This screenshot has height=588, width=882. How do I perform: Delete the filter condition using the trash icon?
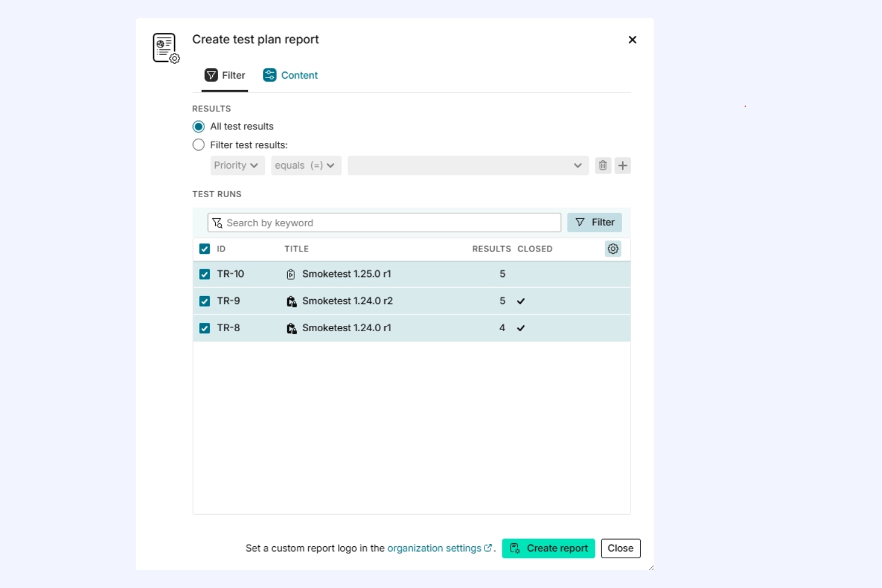point(603,165)
